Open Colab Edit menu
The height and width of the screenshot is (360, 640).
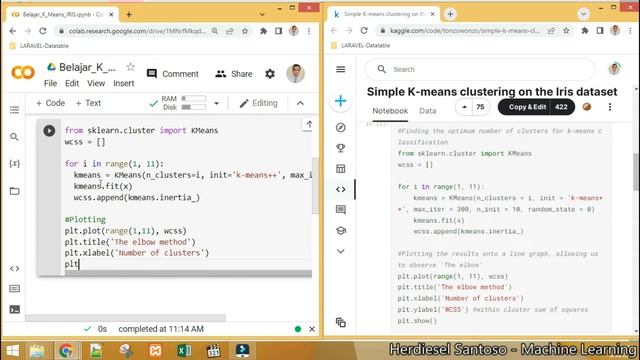[x=72, y=83]
